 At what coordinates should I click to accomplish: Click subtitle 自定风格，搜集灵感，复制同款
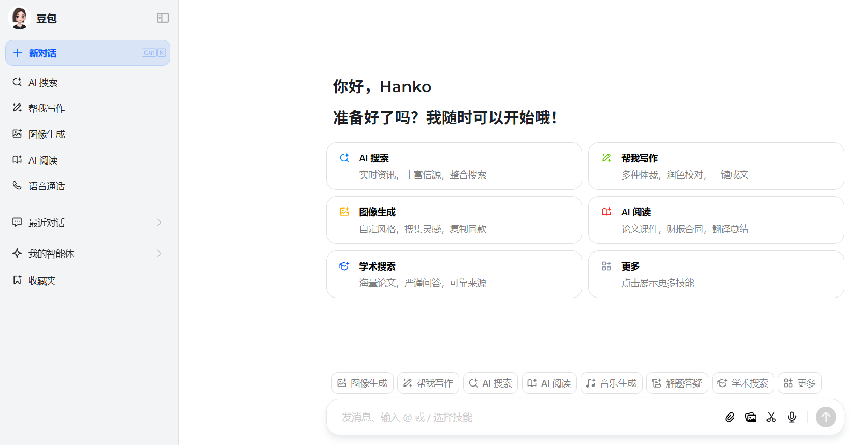click(423, 229)
